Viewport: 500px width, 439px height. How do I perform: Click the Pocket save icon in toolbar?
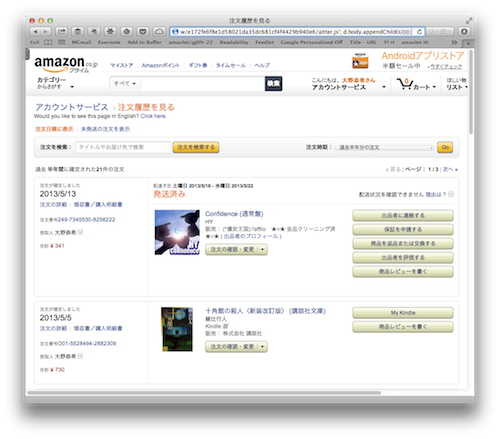pyautogui.click(x=143, y=32)
